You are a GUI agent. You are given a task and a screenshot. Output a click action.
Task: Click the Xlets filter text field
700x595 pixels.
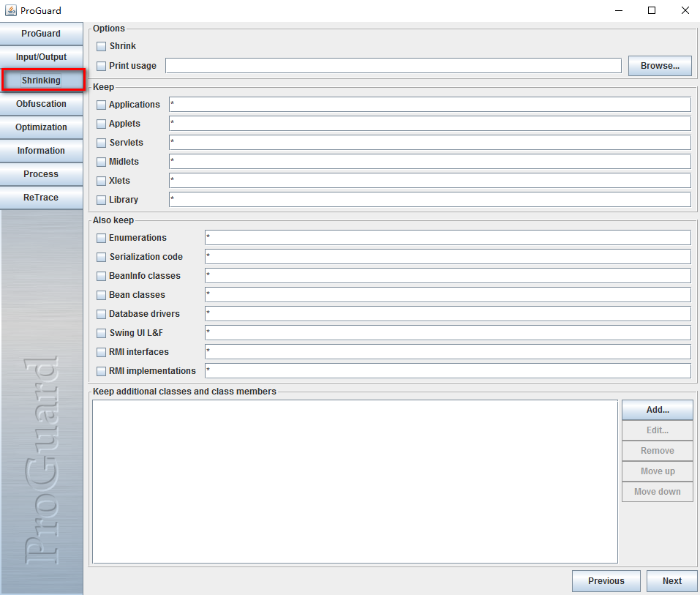(430, 181)
